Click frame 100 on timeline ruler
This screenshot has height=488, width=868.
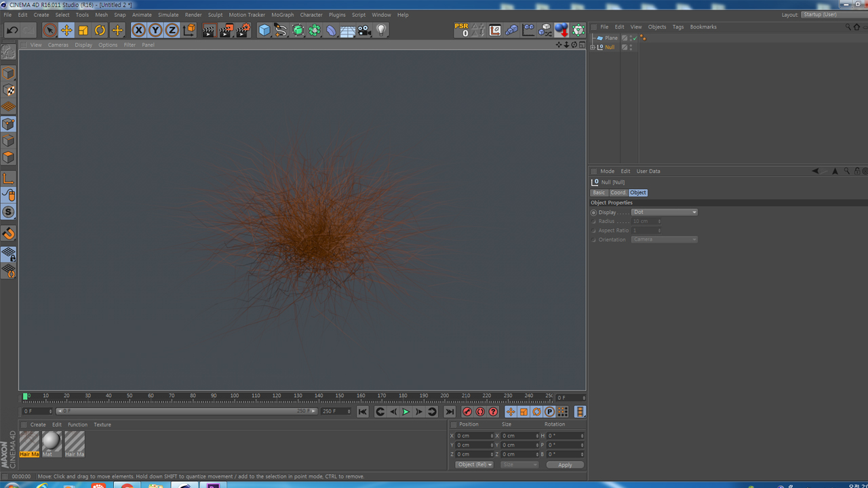point(235,396)
